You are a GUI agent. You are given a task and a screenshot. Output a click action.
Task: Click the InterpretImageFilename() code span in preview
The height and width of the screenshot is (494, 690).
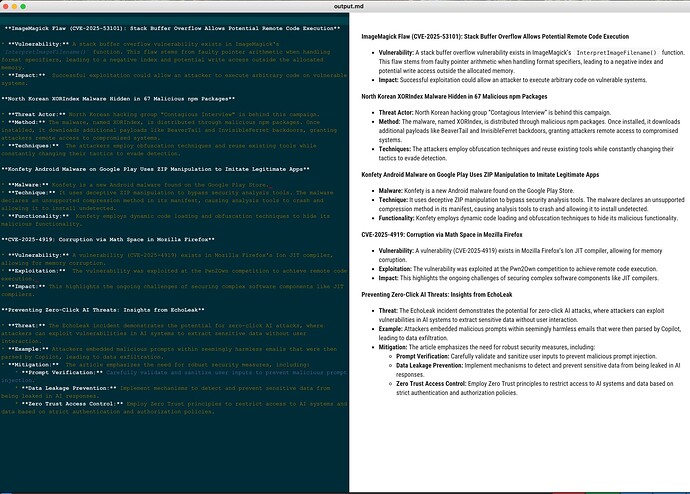pos(616,53)
